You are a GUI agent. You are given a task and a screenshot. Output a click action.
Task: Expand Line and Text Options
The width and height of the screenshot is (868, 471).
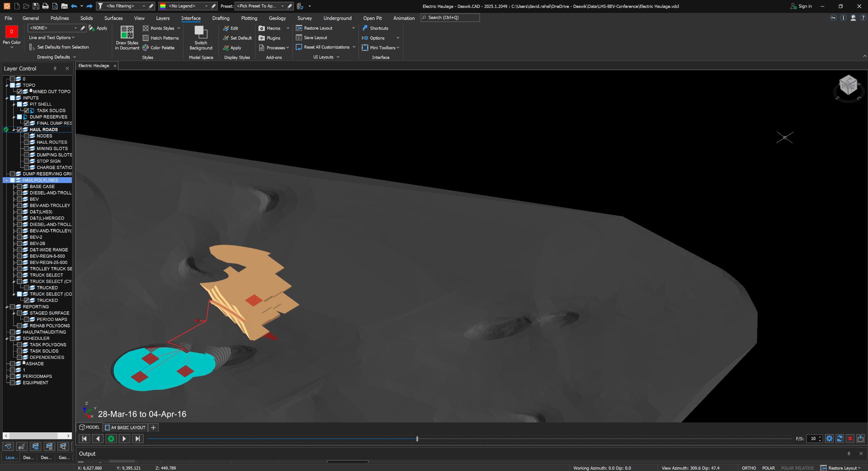coord(52,38)
